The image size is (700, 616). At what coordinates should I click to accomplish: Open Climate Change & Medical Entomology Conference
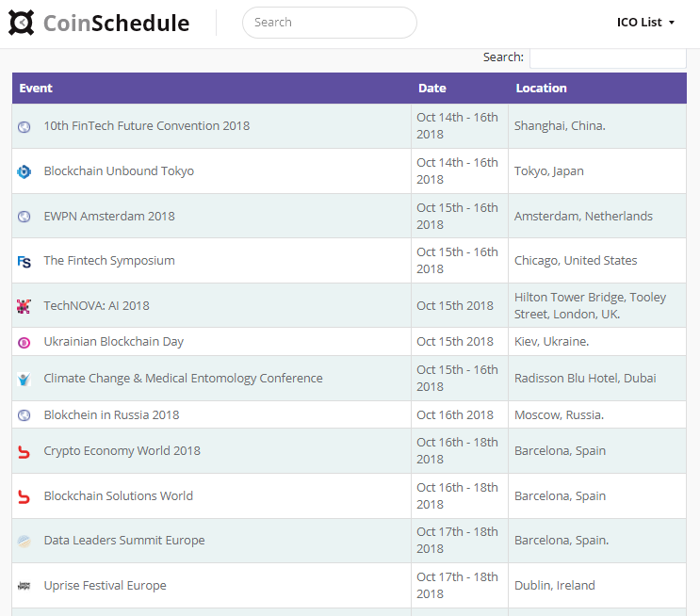[x=183, y=378]
